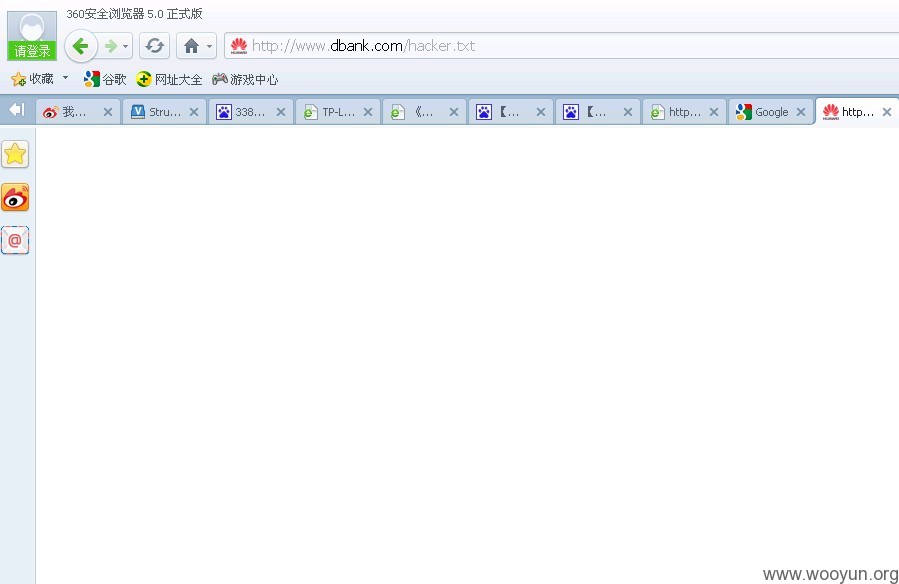899x584 pixels.
Task: Close the 338... tab
Action: pos(281,112)
